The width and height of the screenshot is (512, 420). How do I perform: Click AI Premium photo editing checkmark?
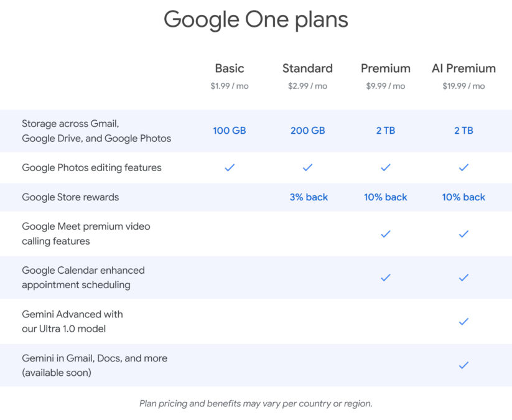[x=463, y=167]
